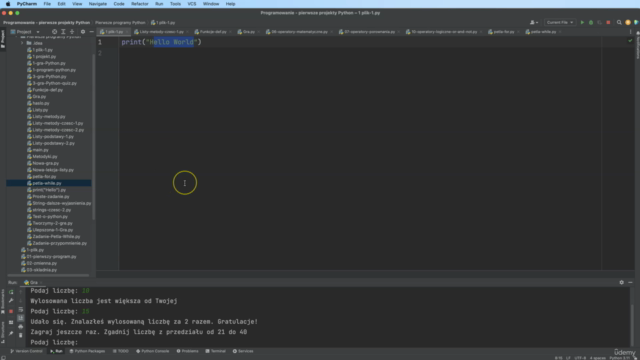Switch to Listy-metody-czesc-1.py editor tab
Viewport: 640px width, 360px height.
161,31
